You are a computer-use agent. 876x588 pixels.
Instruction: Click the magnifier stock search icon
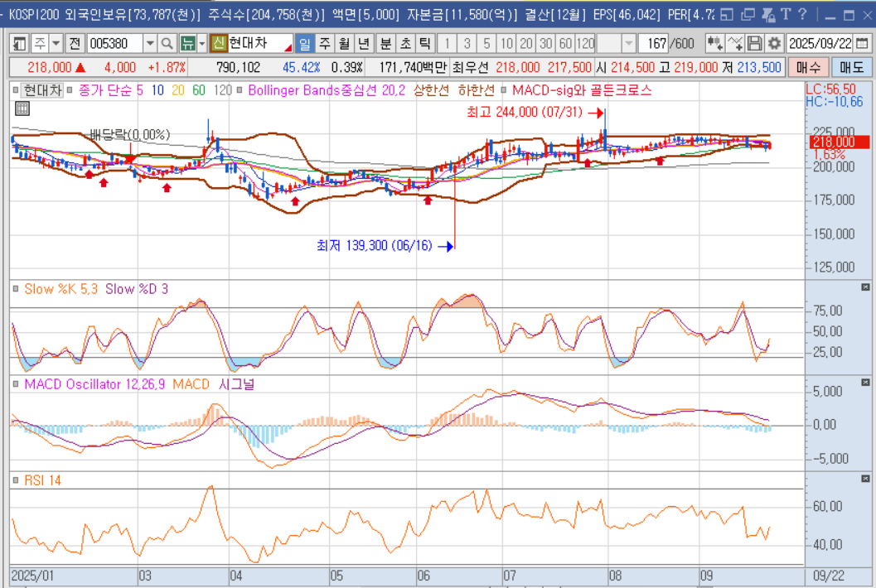(167, 43)
